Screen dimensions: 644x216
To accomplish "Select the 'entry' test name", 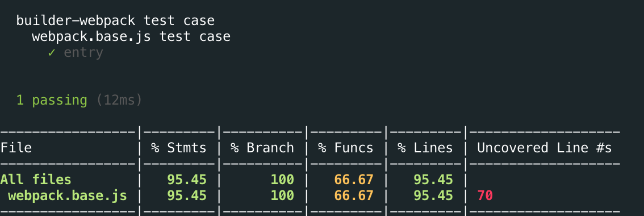I will [x=83, y=53].
